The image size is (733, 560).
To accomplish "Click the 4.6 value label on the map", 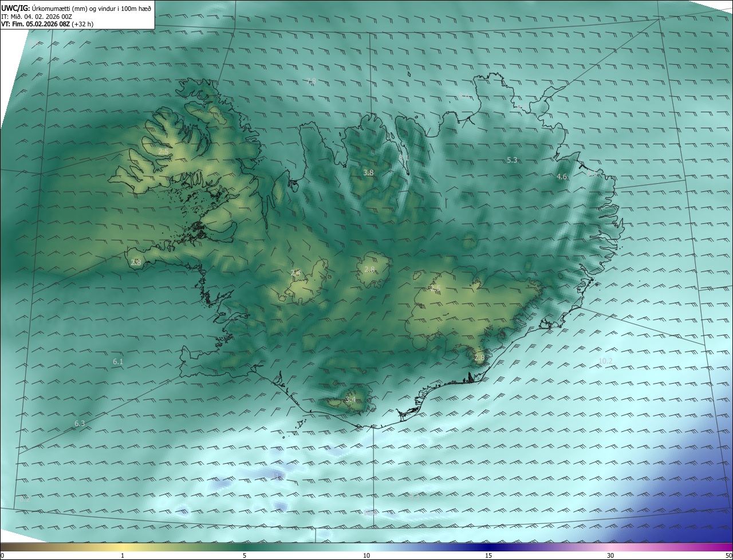I will [x=562, y=177].
